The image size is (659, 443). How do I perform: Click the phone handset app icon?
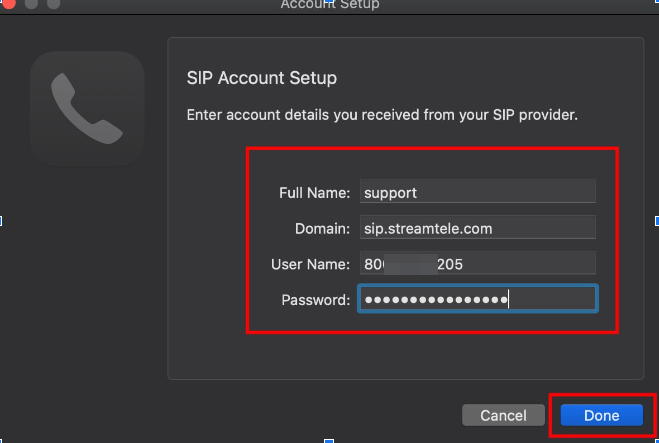coord(87,108)
